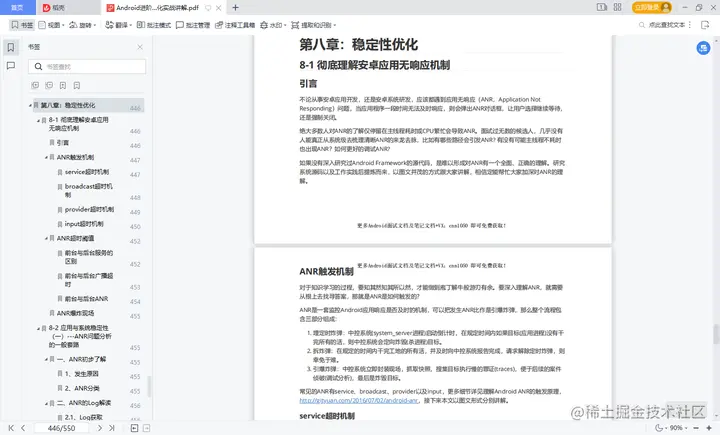Select the 1、发生原因 bookmark
Image resolution: width=720 pixels, height=435 pixels.
pyautogui.click(x=82, y=374)
